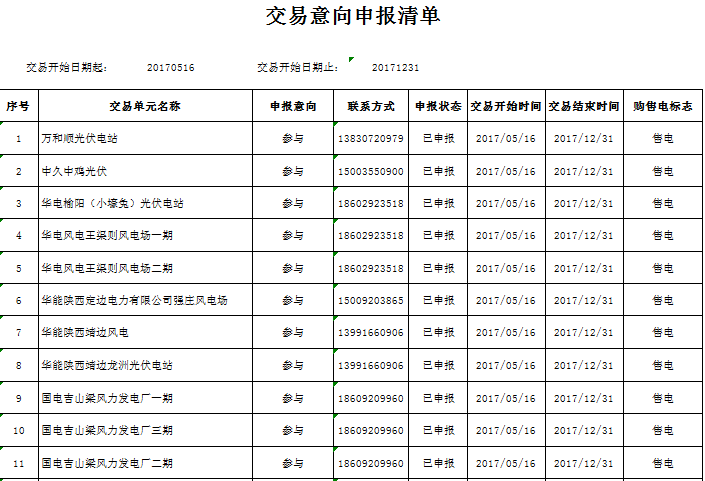Click the 交易结束时间 column header
The width and height of the screenshot is (705, 481).
coord(584,106)
